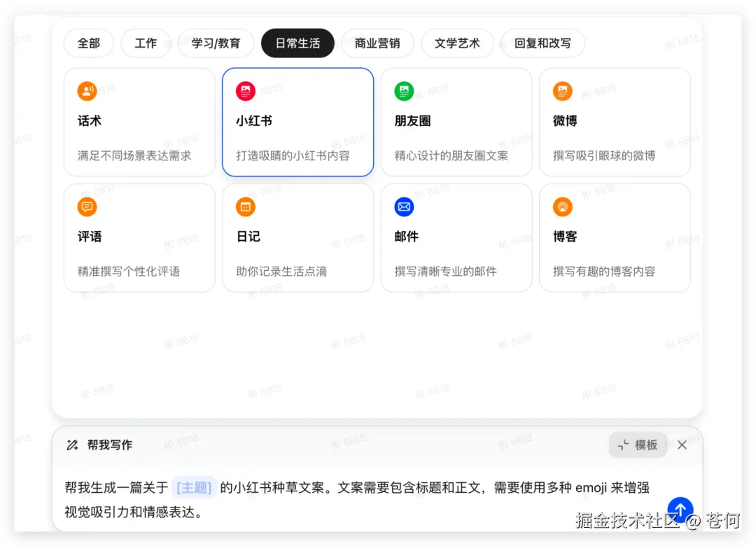756x546 pixels.
Task: Select the 商业营销 tab
Action: coord(378,43)
